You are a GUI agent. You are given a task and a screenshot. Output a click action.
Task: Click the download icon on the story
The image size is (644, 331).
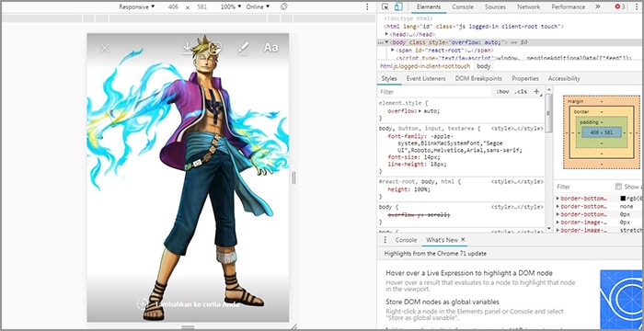coord(188,48)
